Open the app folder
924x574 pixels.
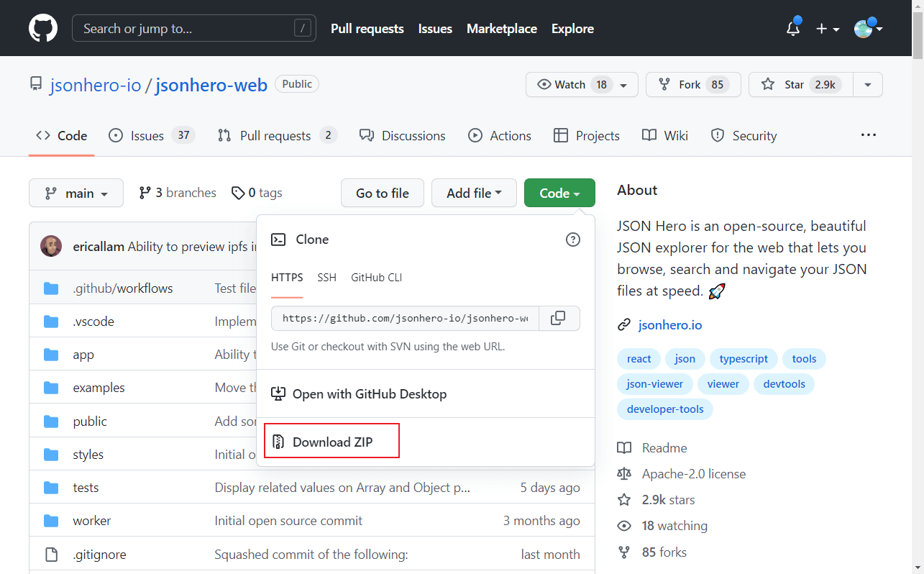coord(83,354)
